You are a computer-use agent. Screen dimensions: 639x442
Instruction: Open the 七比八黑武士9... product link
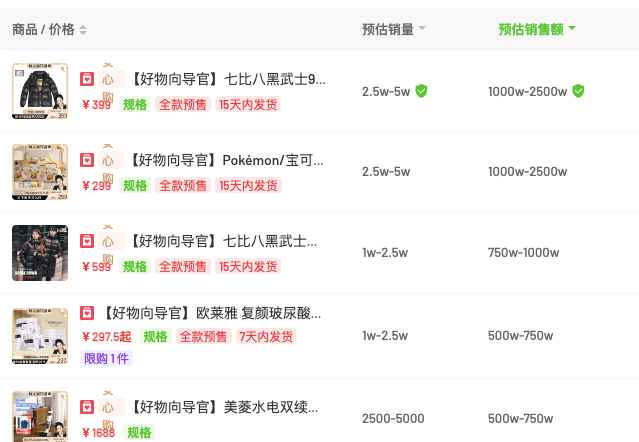point(228,78)
